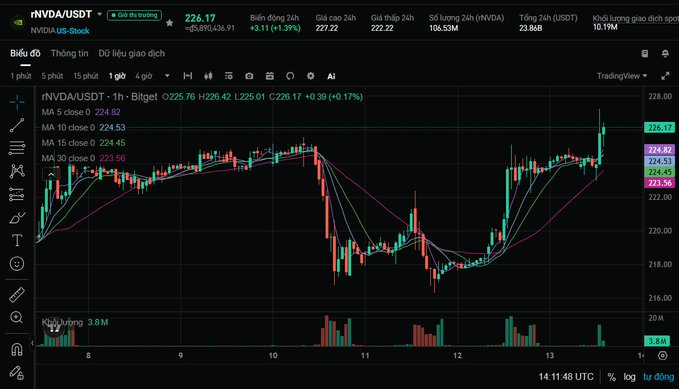
Task: Click the depth range toolbar icon
Action: click(188, 76)
